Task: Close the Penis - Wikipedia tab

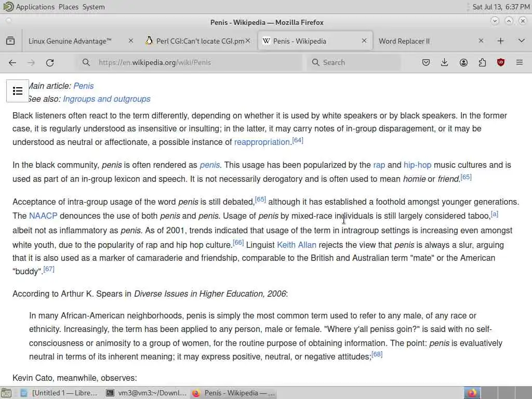Action: [364, 41]
